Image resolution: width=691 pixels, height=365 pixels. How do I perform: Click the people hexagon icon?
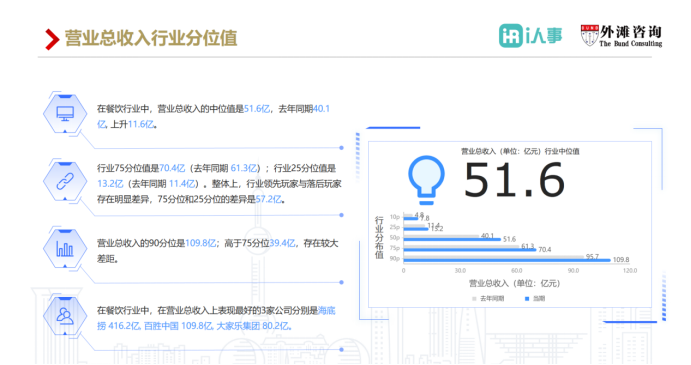[x=65, y=316]
